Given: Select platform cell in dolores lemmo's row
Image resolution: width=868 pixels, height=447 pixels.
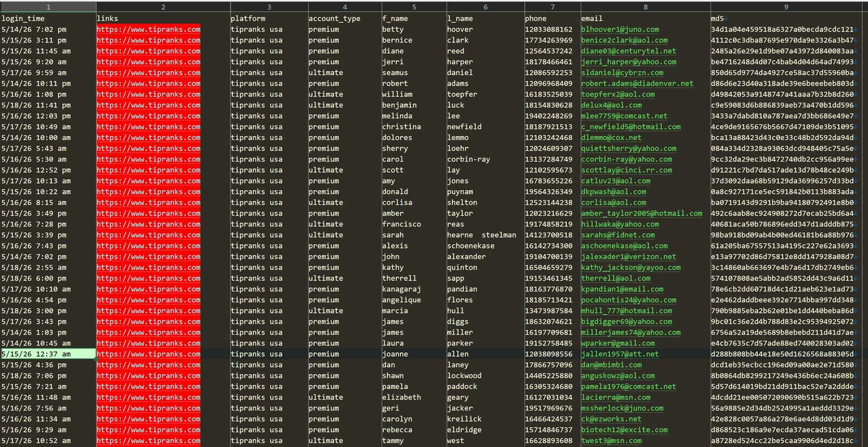Looking at the screenshot, I should (x=256, y=138).
